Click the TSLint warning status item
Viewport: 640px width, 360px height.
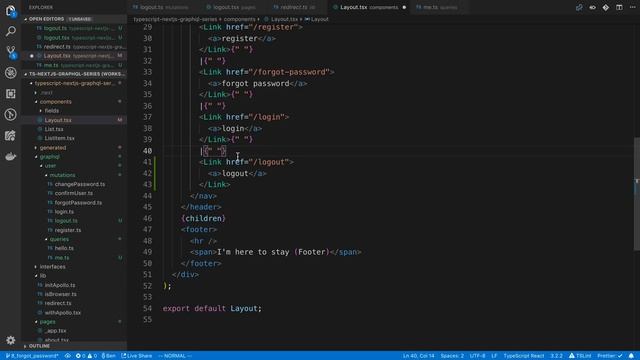(580, 356)
